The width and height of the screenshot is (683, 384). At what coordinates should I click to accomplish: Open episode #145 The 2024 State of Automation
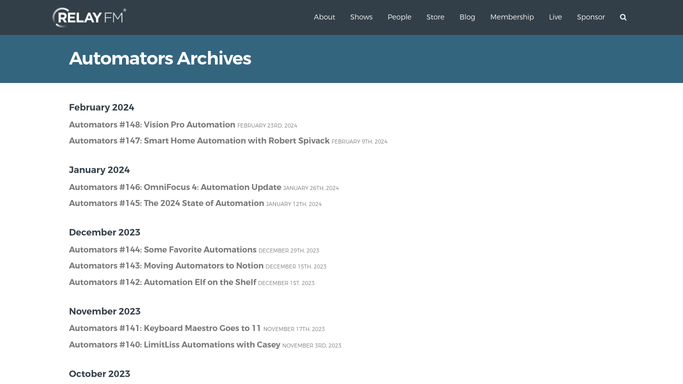tap(166, 203)
